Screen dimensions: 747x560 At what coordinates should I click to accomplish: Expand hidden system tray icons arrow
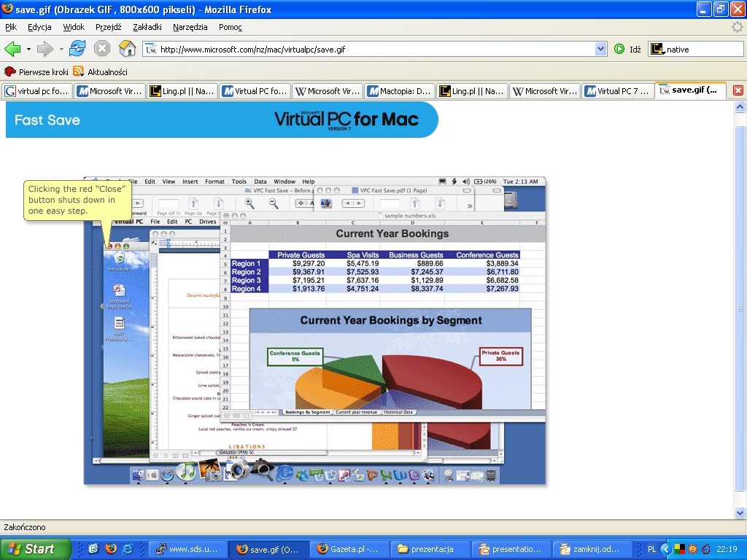666,549
